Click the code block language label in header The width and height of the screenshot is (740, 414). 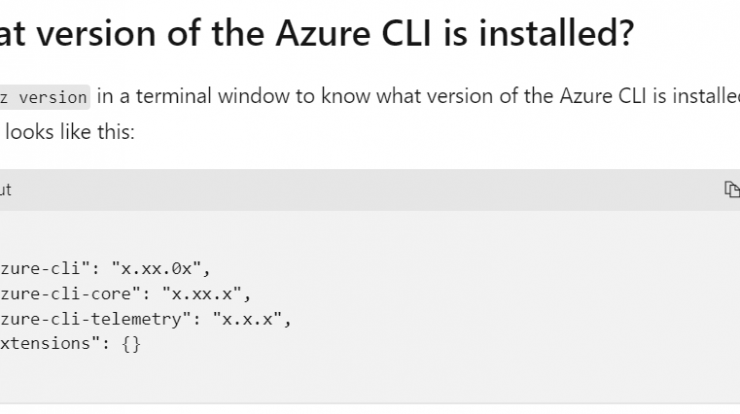point(6,190)
